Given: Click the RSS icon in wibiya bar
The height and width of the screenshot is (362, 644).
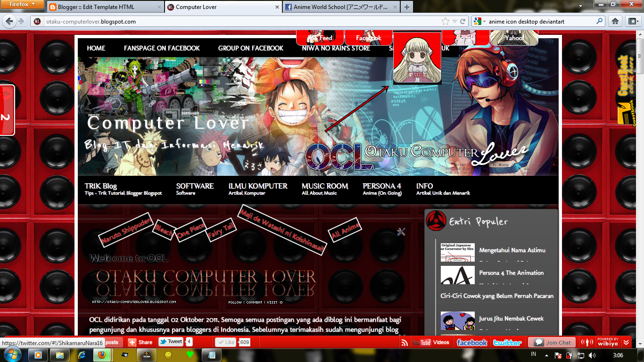Looking at the screenshot, I should tap(405, 343).
